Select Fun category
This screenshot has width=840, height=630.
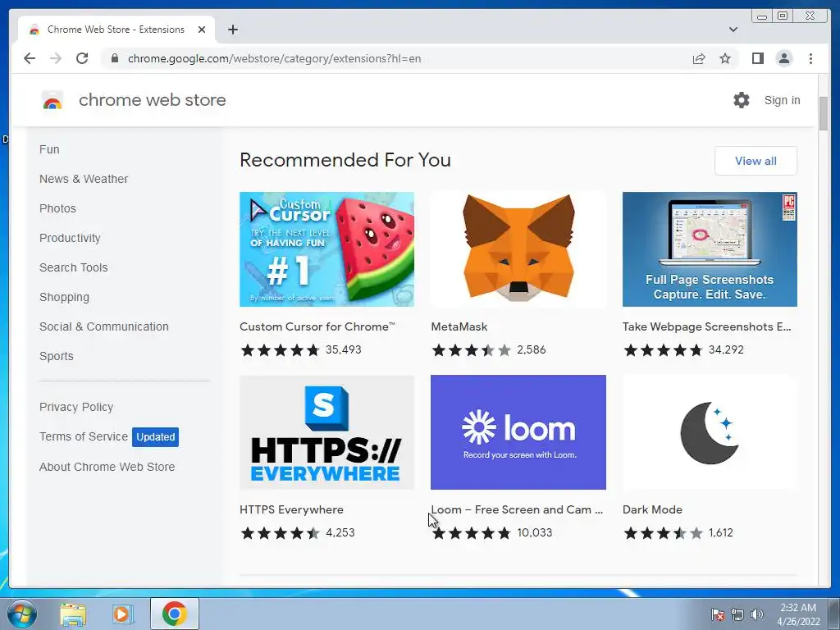pyautogui.click(x=49, y=149)
